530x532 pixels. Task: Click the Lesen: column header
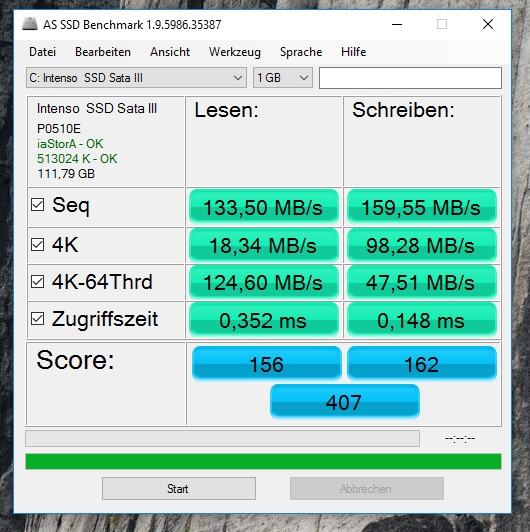[227, 110]
